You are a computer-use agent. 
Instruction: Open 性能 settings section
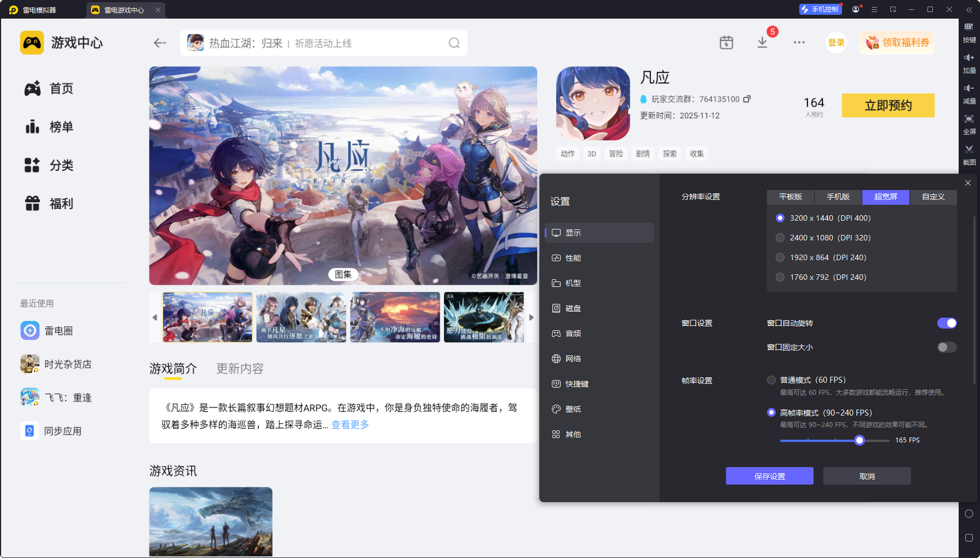(599, 258)
